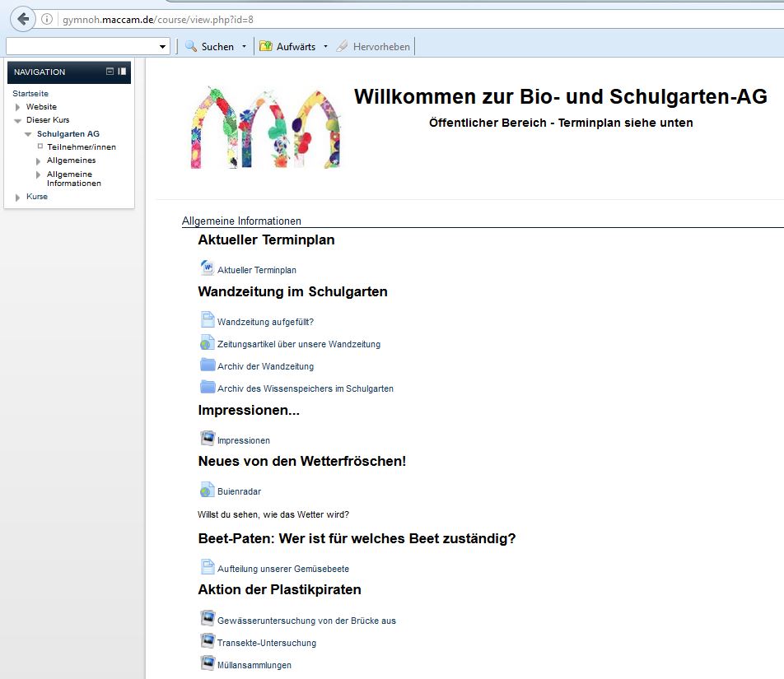Click the Aufwärts toolbar button

tap(288, 47)
